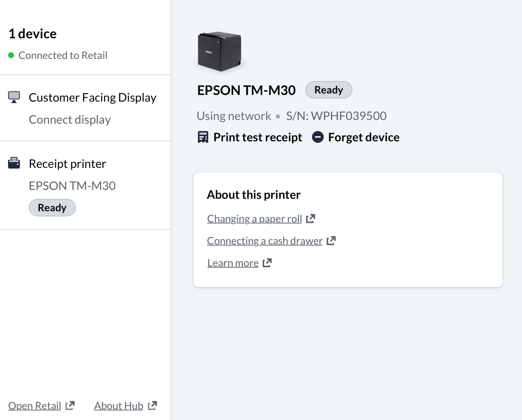Screen dimensions: 522x420
Task: Select Customer Facing Display in the sidebar
Action: [x=92, y=98]
